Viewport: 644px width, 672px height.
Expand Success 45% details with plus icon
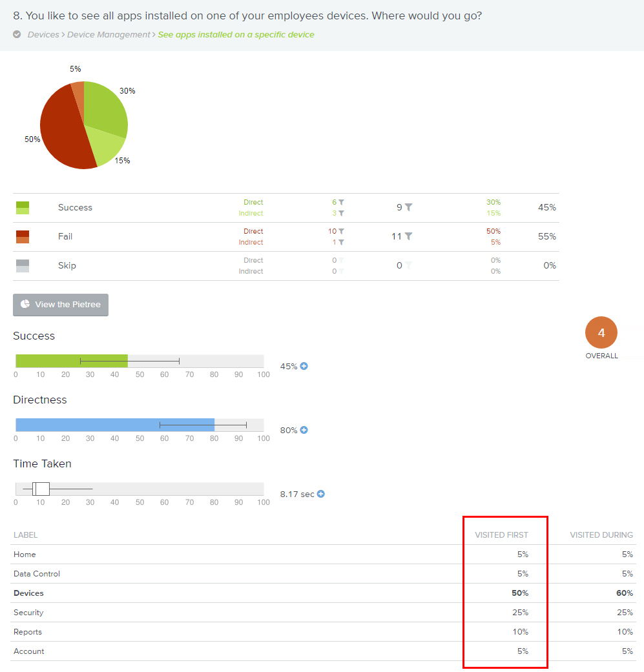click(304, 366)
